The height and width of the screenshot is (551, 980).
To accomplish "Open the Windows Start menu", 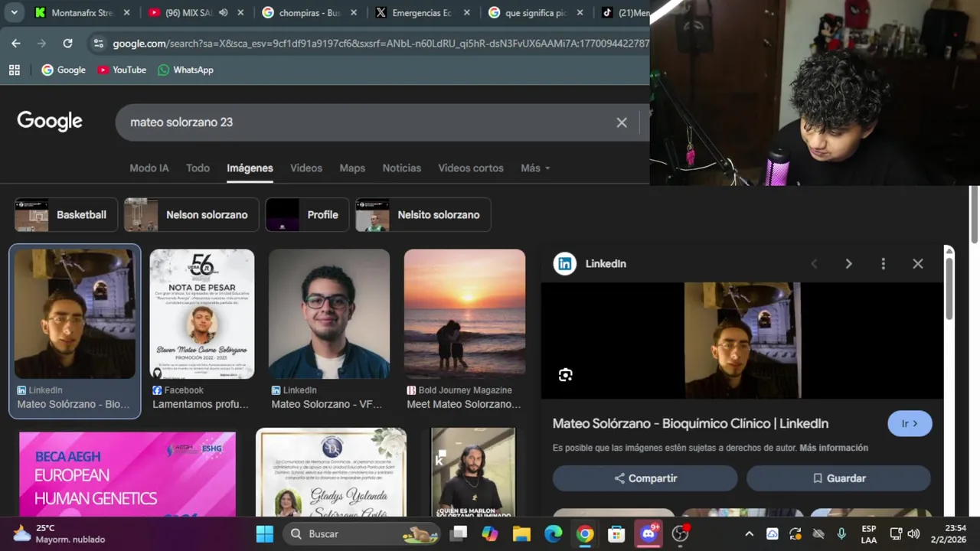I will [x=264, y=533].
